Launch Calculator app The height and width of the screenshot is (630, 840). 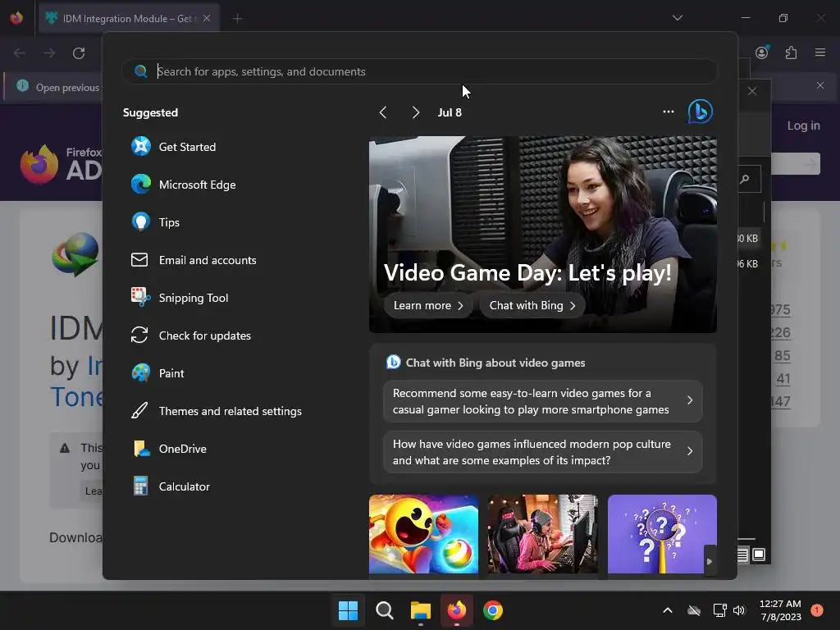coord(171,486)
